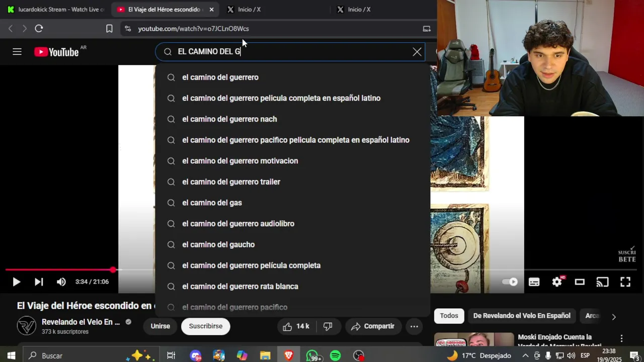Open File Explorer from the taskbar
Viewport: 644px width, 362px height.
coord(265,355)
